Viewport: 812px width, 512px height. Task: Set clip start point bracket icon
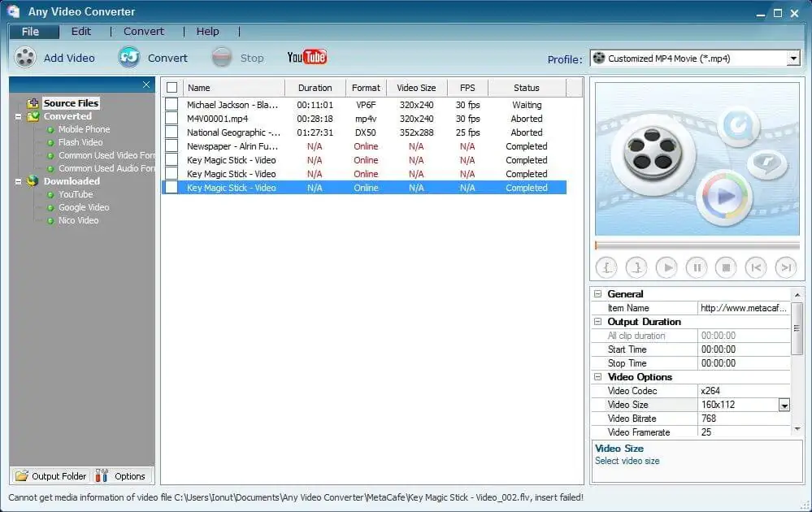pyautogui.click(x=606, y=267)
